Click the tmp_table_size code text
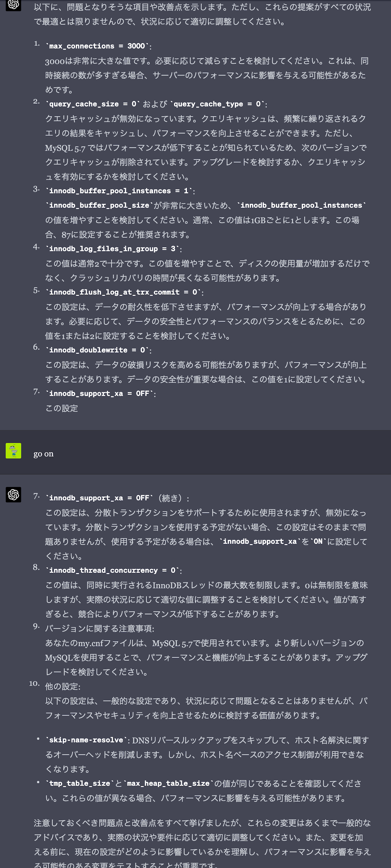Viewport: 391px width, 868px height. point(79,783)
